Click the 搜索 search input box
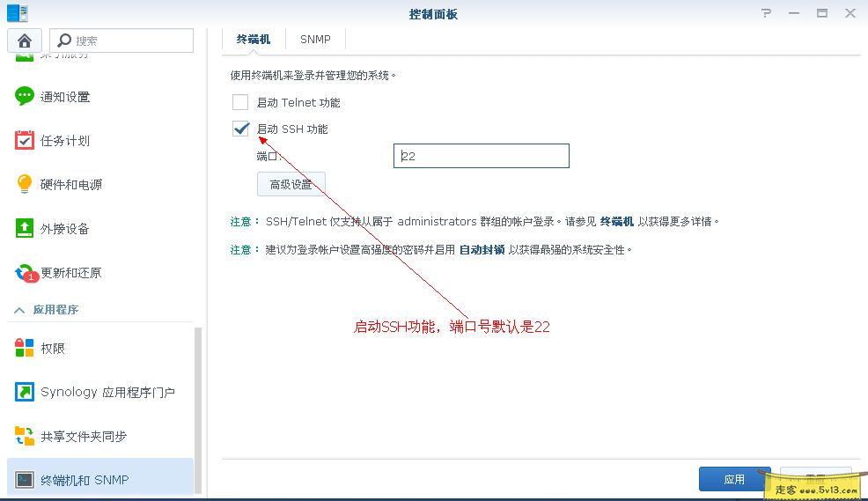This screenshot has width=868, height=501. point(121,41)
